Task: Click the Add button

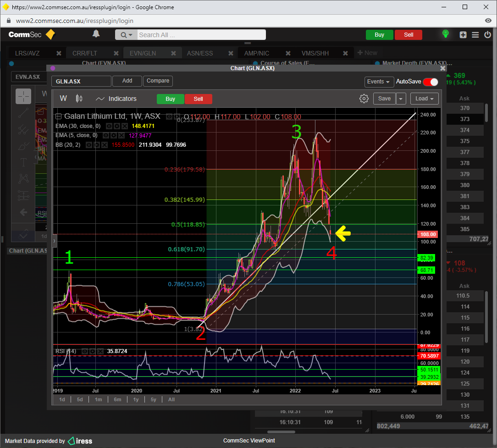Action: [x=127, y=81]
